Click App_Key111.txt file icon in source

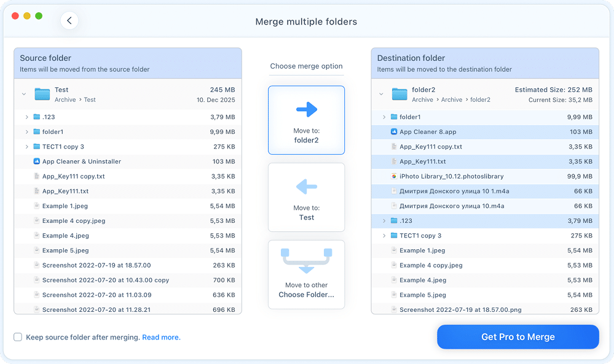[36, 191]
